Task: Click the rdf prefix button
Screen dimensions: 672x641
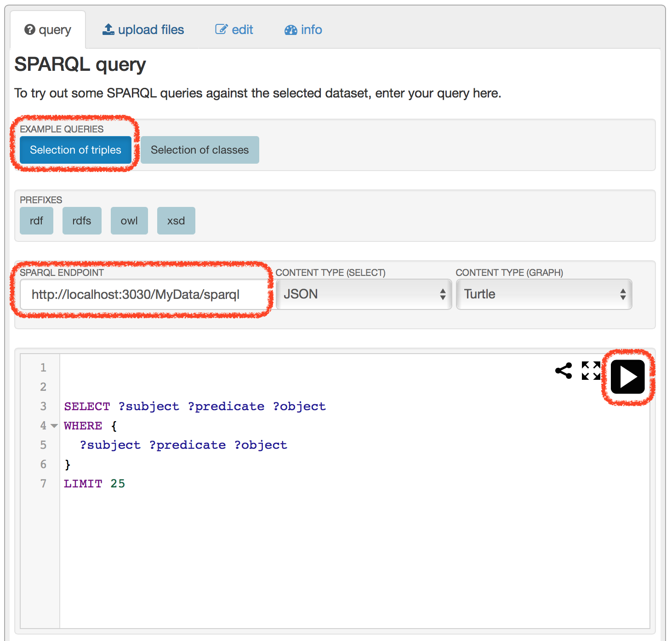Action: 36,220
